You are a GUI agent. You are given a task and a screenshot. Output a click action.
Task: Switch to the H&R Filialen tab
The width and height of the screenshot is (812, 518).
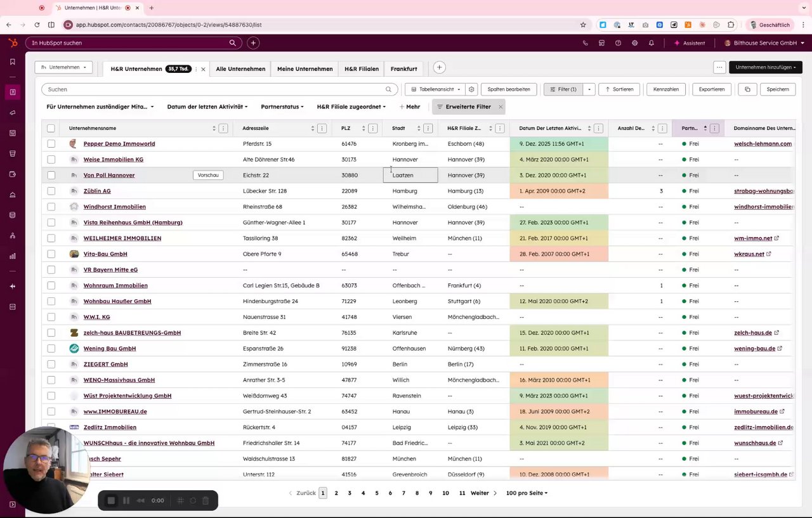point(362,68)
